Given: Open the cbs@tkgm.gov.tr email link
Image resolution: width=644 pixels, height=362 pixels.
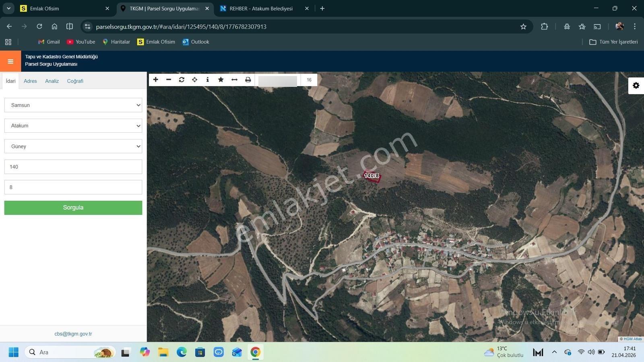Looking at the screenshot, I should [73, 334].
